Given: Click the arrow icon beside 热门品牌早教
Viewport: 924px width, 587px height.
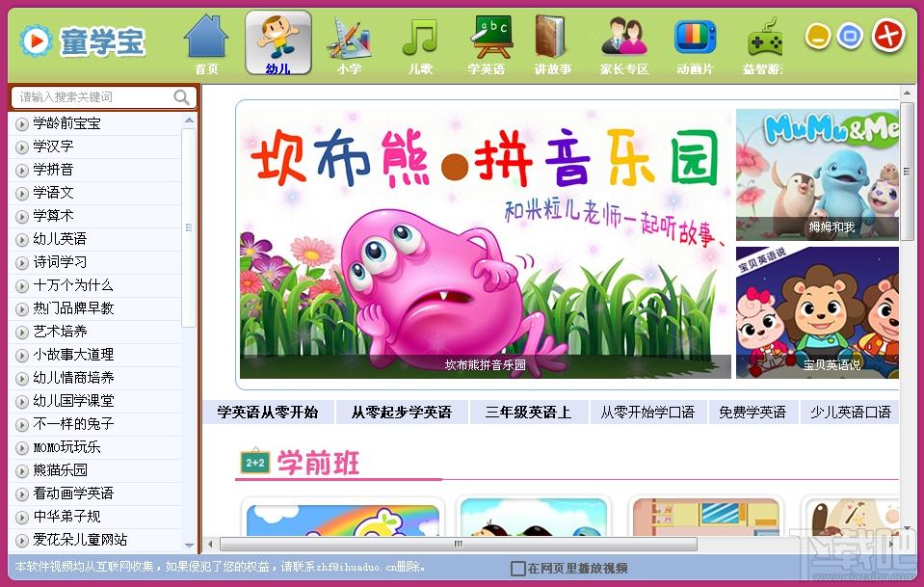Looking at the screenshot, I should [x=22, y=309].
